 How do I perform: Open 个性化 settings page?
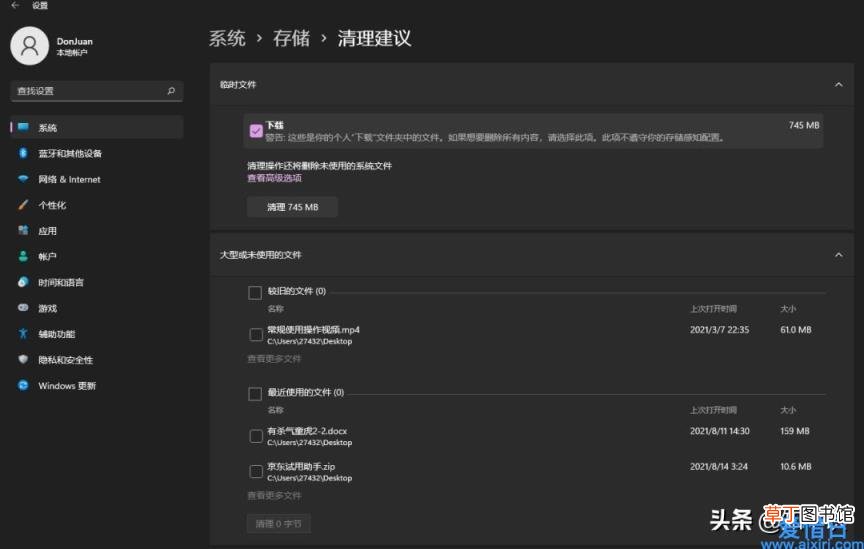point(97,205)
